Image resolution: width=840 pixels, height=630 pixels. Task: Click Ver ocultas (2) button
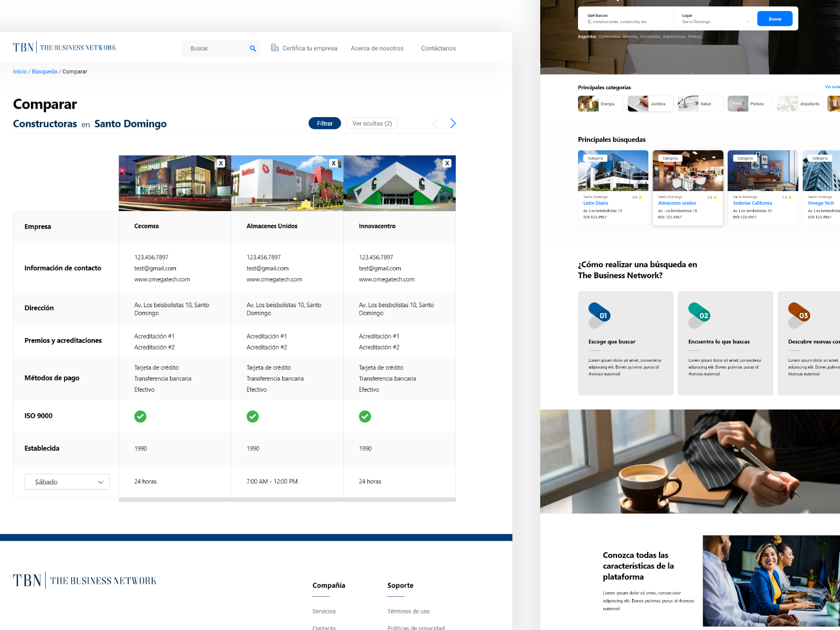coord(372,123)
